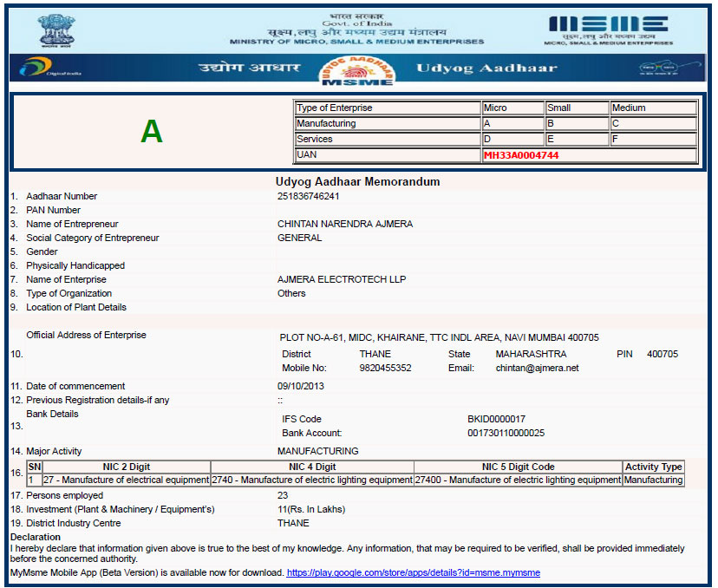
Task: Click the Services row label cell
Action: pos(388,139)
